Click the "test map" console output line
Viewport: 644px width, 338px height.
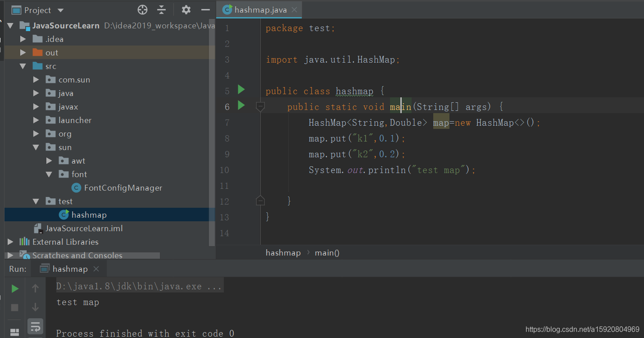[78, 302]
